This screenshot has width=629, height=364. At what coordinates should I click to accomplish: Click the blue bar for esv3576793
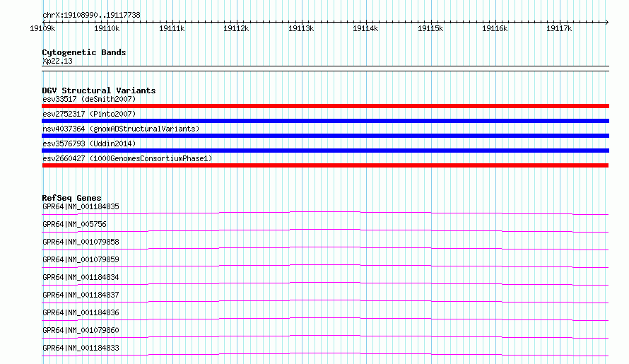tap(325, 151)
